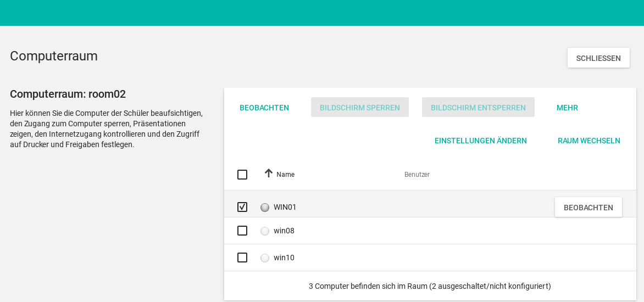Screen dimensions: 644x302
Task: Open Einstellungen ändern
Action: point(481,141)
